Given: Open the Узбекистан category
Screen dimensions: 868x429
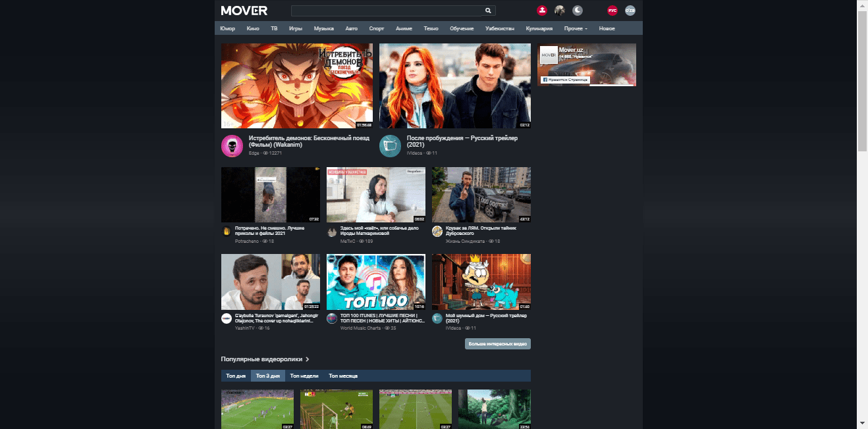Looking at the screenshot, I should [x=500, y=29].
